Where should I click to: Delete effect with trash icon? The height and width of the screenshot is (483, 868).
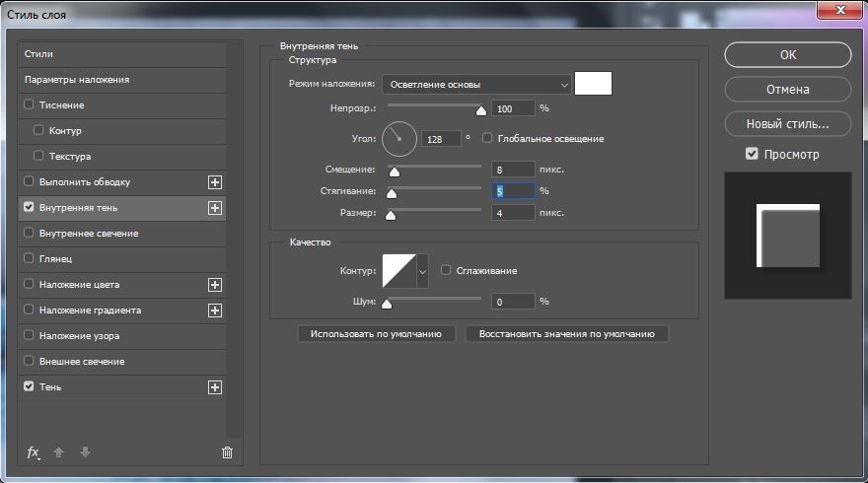[x=227, y=452]
